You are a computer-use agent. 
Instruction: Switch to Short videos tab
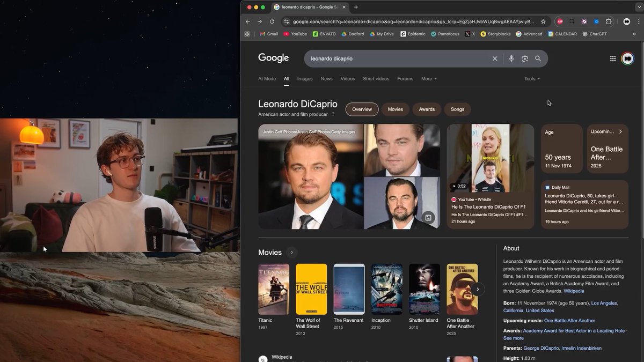pos(376,79)
